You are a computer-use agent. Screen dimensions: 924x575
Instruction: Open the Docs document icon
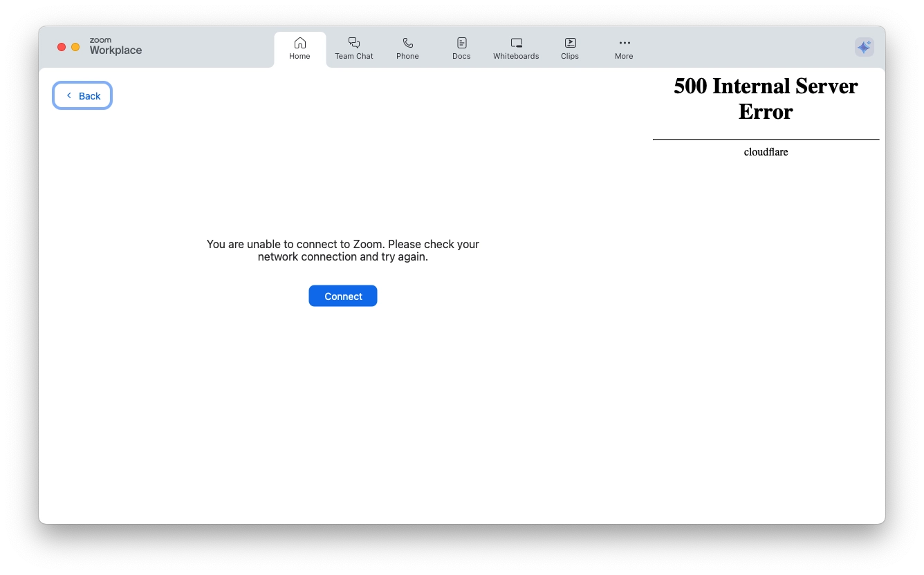pyautogui.click(x=461, y=42)
